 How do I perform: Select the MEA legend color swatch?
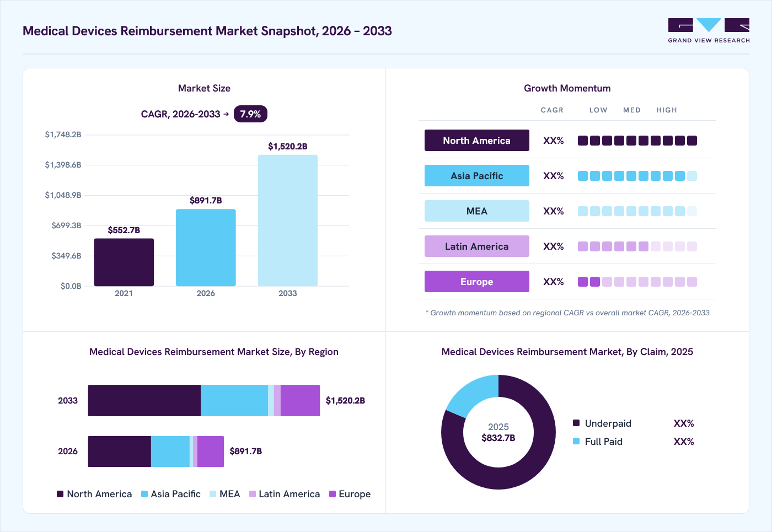pyautogui.click(x=213, y=494)
